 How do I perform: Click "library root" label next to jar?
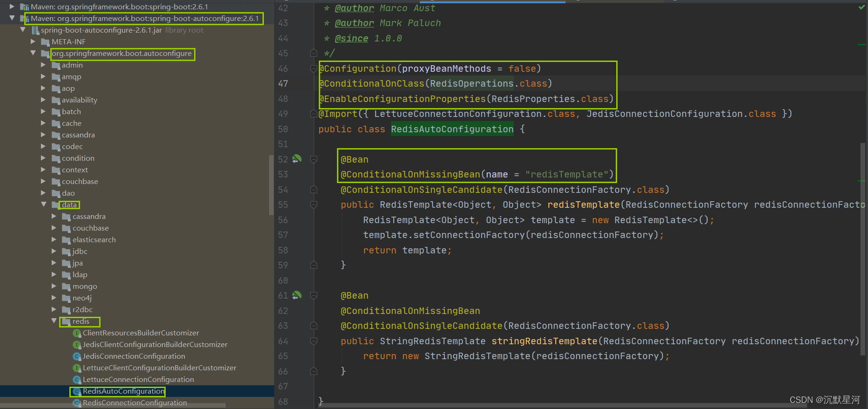click(184, 30)
